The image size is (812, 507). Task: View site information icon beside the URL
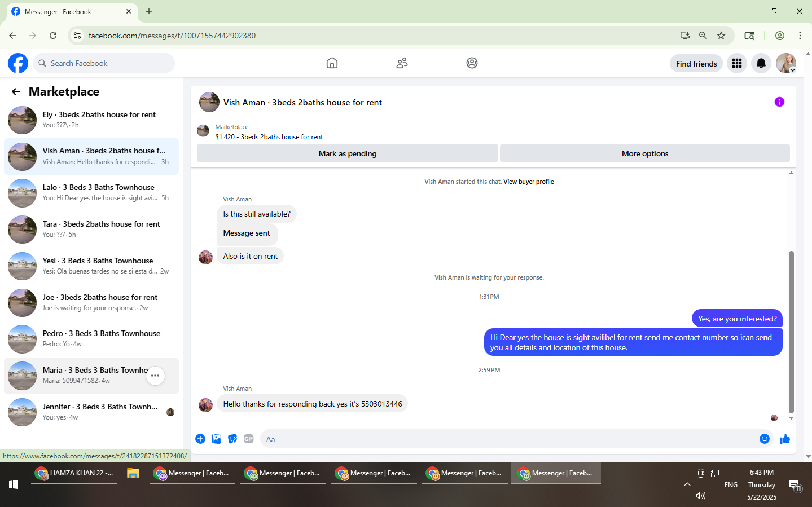(x=77, y=36)
